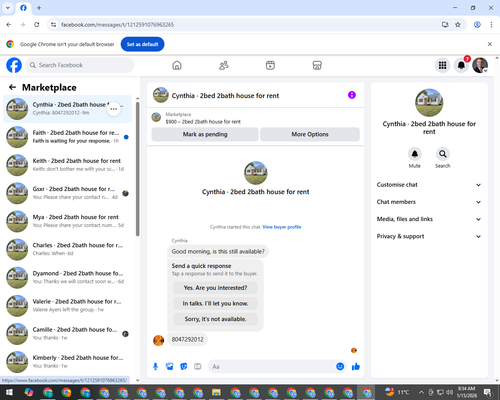Send quick reply 'In talks. I'll let you know.'
The width and height of the screenshot is (500, 400).
(215, 303)
